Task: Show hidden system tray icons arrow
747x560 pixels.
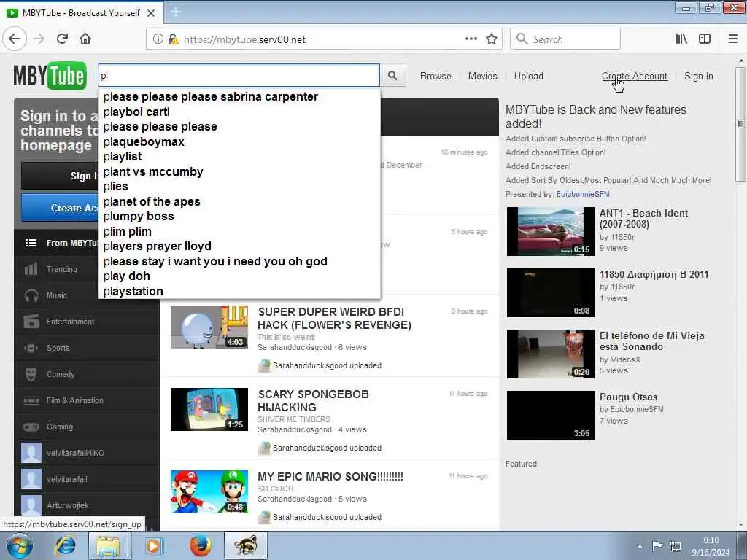Action: (640, 546)
